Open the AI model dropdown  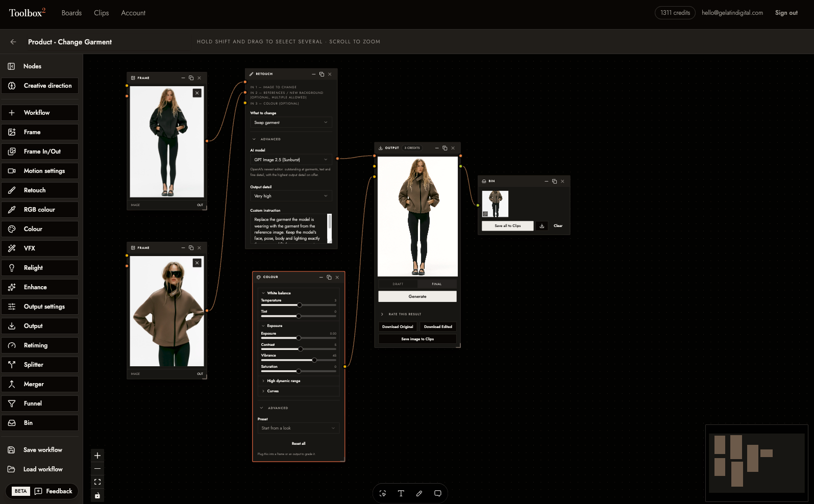[291, 160]
